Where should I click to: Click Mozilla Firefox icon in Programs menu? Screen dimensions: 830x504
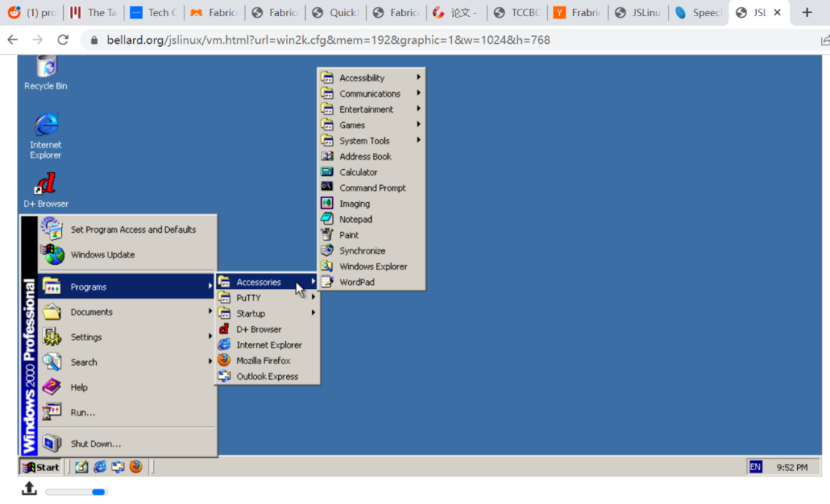point(224,360)
